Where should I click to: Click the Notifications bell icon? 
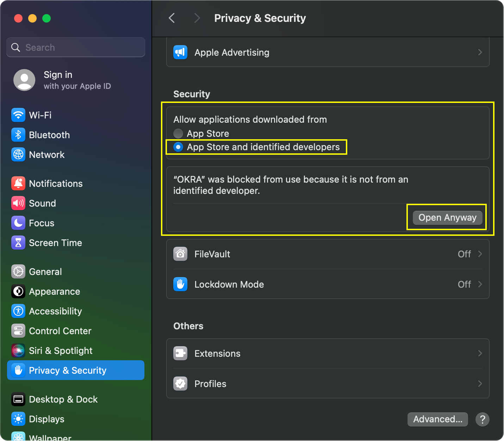[x=18, y=183]
